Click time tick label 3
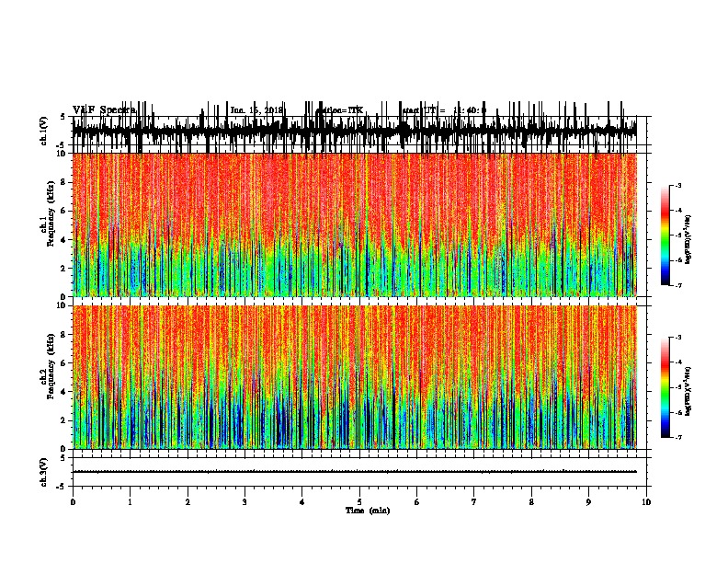Viewport: 728px width, 563px height. tap(245, 502)
